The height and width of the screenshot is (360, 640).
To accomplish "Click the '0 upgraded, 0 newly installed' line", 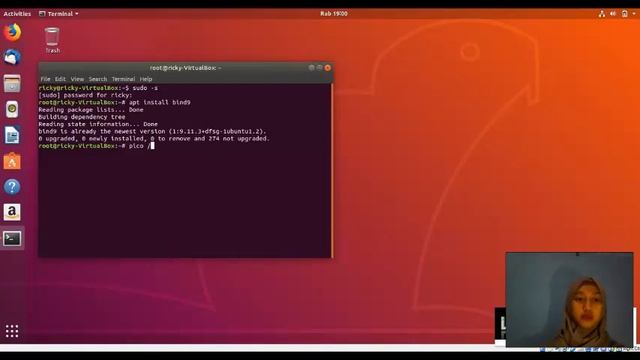I will 154,139.
